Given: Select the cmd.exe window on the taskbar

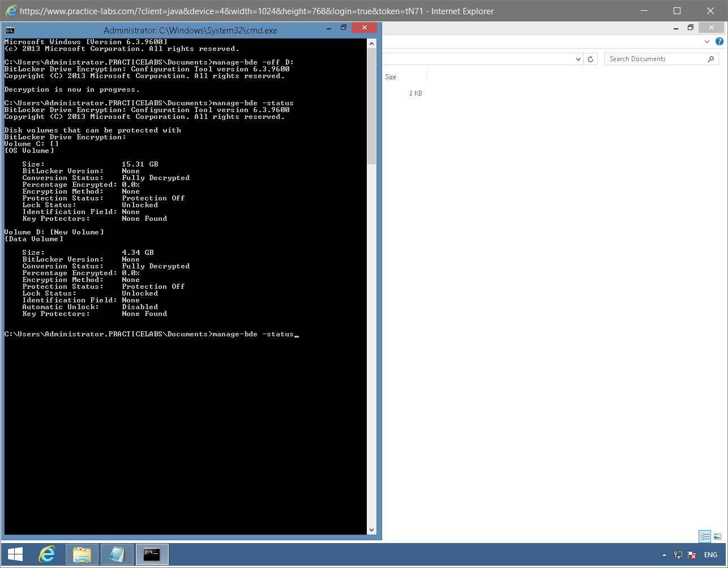Looking at the screenshot, I should pyautogui.click(x=151, y=554).
